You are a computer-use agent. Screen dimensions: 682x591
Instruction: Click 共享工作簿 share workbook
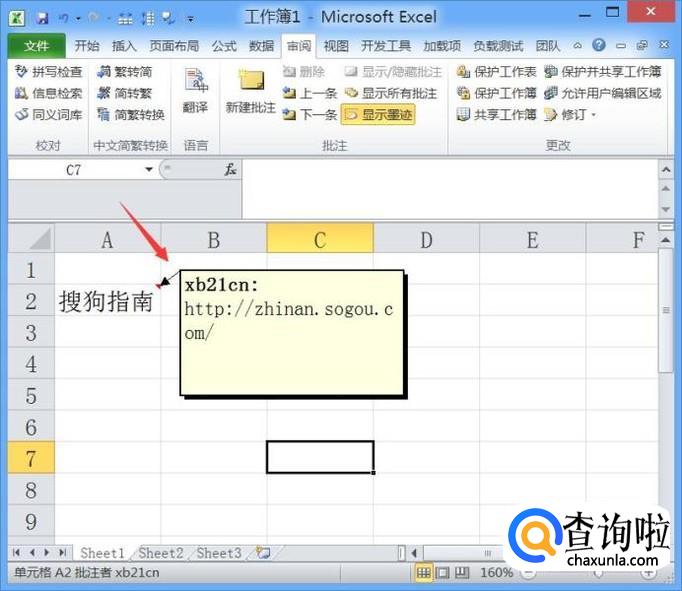(496, 115)
